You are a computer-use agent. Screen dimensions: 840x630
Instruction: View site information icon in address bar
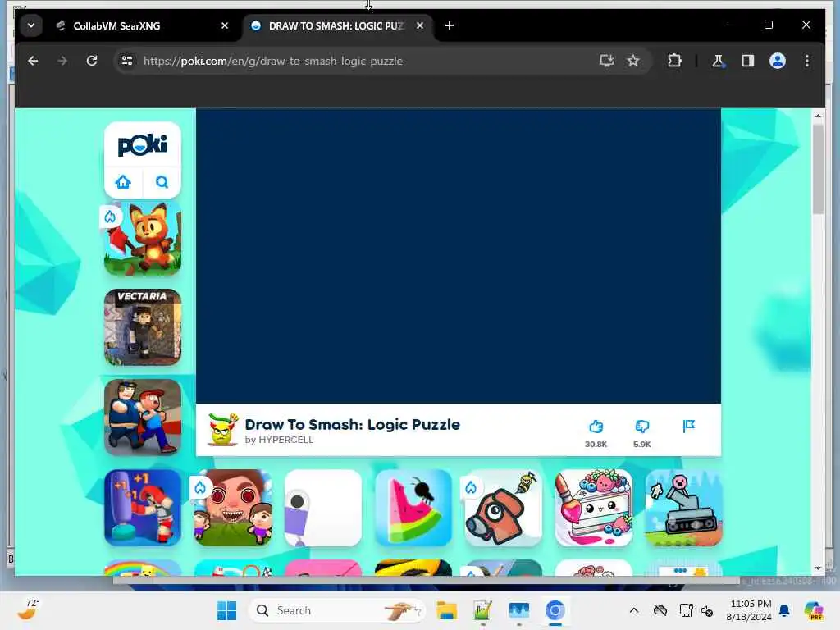127,61
